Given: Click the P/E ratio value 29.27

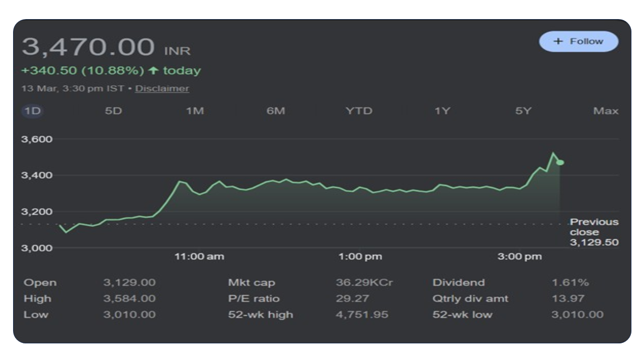Looking at the screenshot, I should click(x=352, y=299).
